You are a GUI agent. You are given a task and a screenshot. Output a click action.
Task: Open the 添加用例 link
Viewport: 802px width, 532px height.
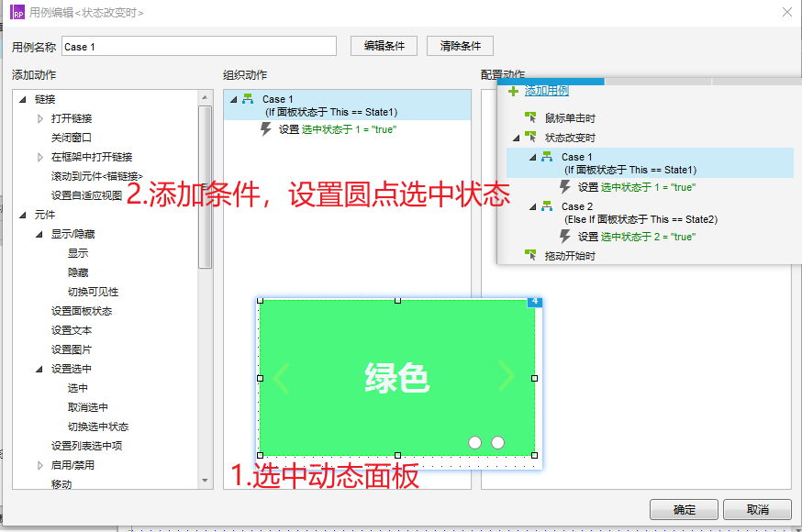[x=547, y=91]
